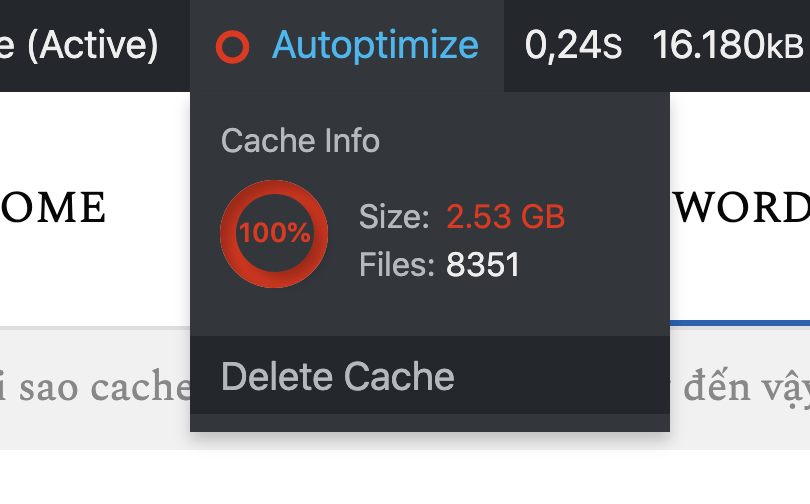Click the 16.180kB memory usage indicator

pos(728,45)
